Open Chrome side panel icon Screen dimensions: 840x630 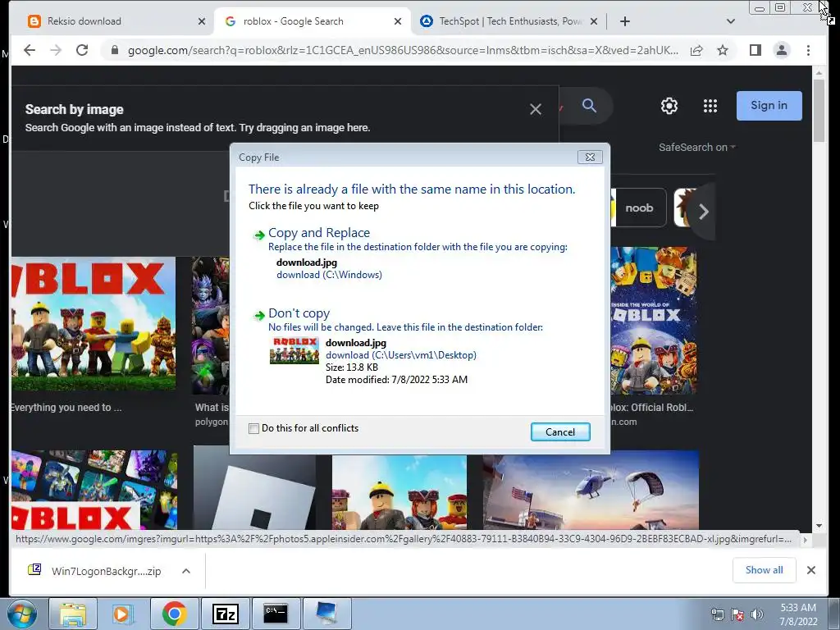pos(756,50)
